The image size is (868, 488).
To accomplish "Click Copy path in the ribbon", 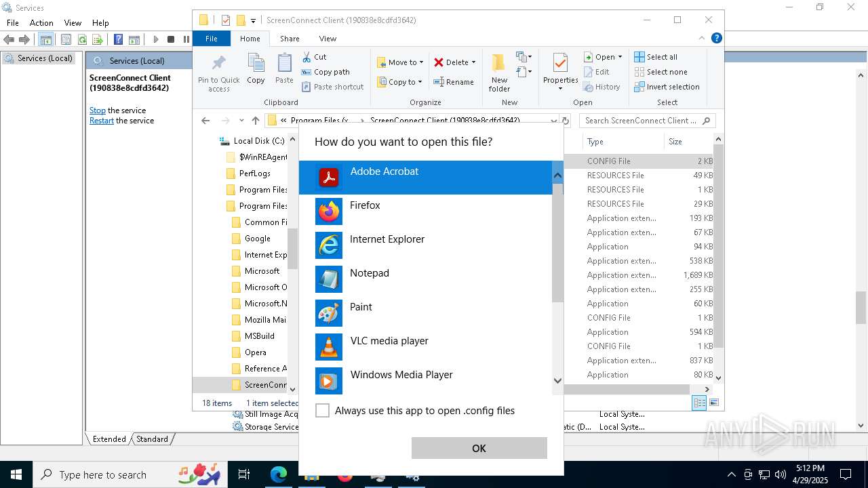I will [325, 72].
